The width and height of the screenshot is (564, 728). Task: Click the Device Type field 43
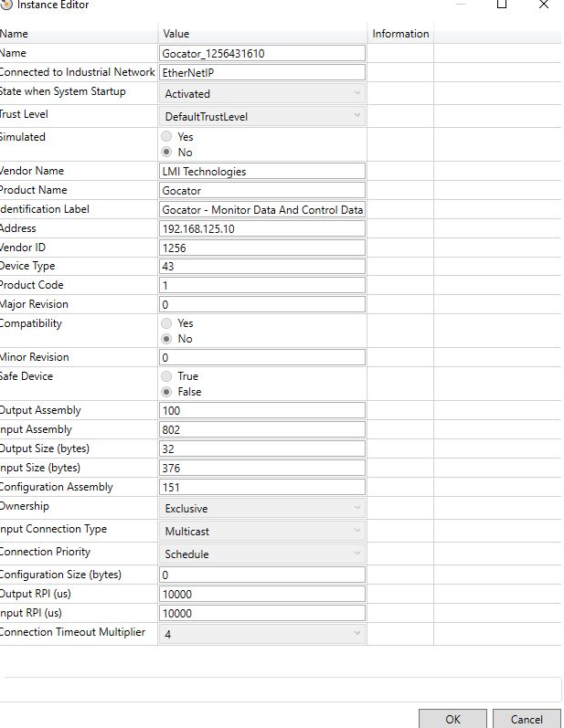(262, 266)
